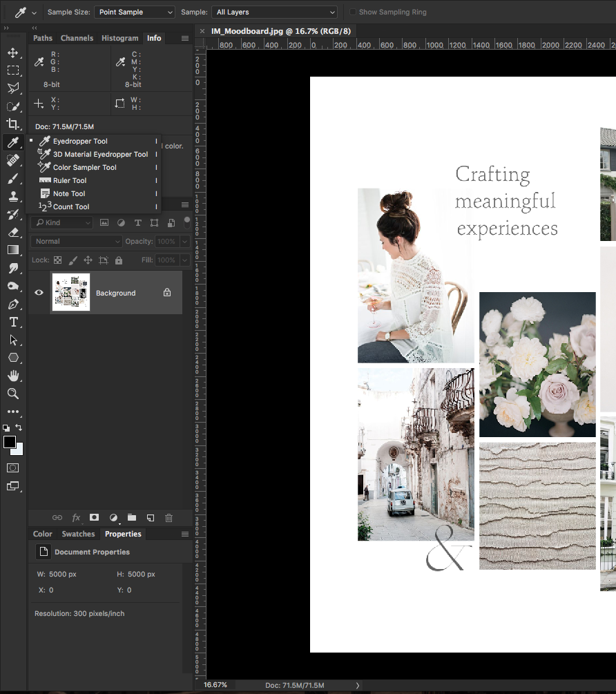Open the All Layers sample dropdown
The image size is (616, 694).
(x=273, y=12)
